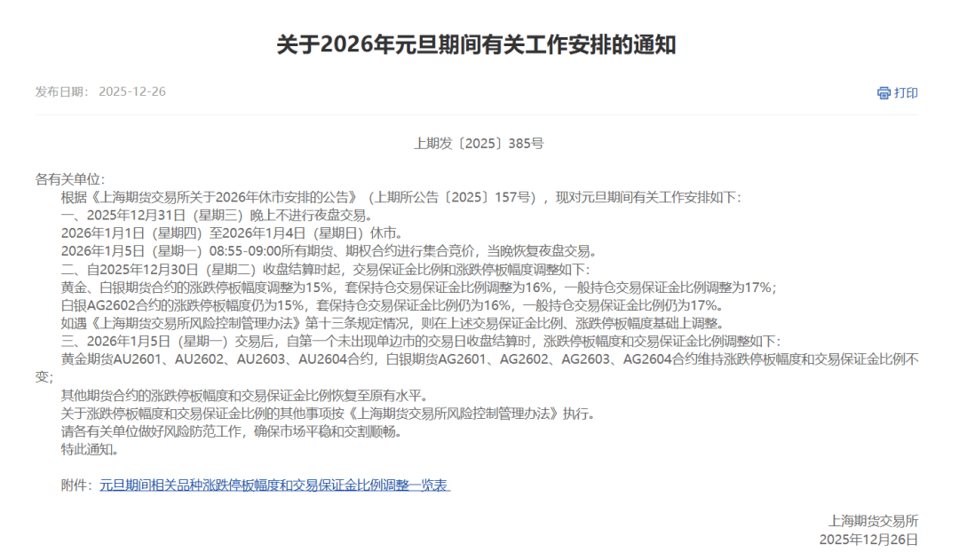This screenshot has width=959, height=560.
Task: Click the printer icon
Action: 884,93
